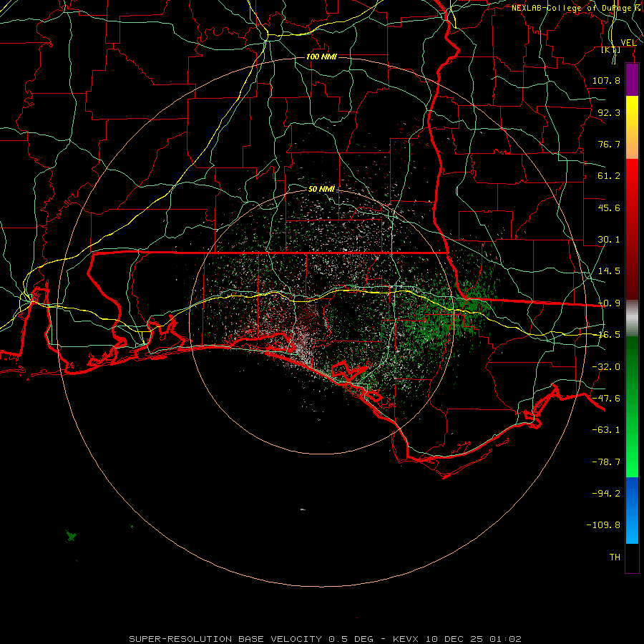Pick the gray near-zero segment of the color bar
Image resolution: width=644 pixels, height=644 pixels.
pos(632,318)
